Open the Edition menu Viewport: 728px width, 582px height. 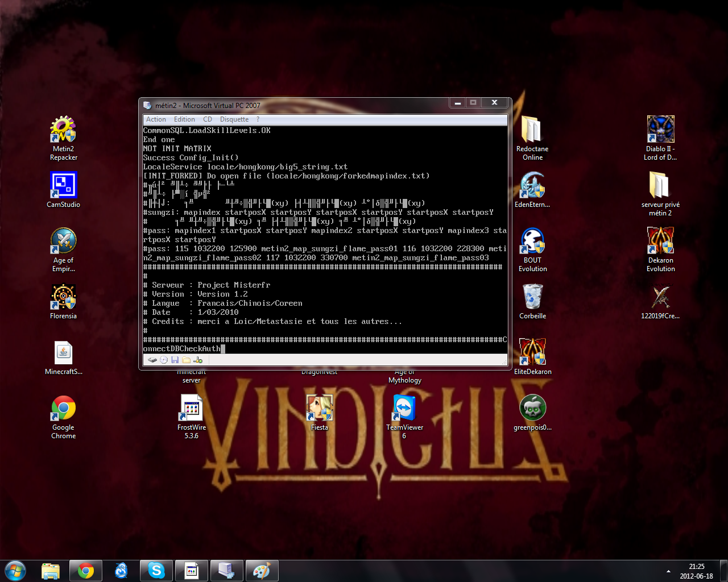[x=184, y=119]
